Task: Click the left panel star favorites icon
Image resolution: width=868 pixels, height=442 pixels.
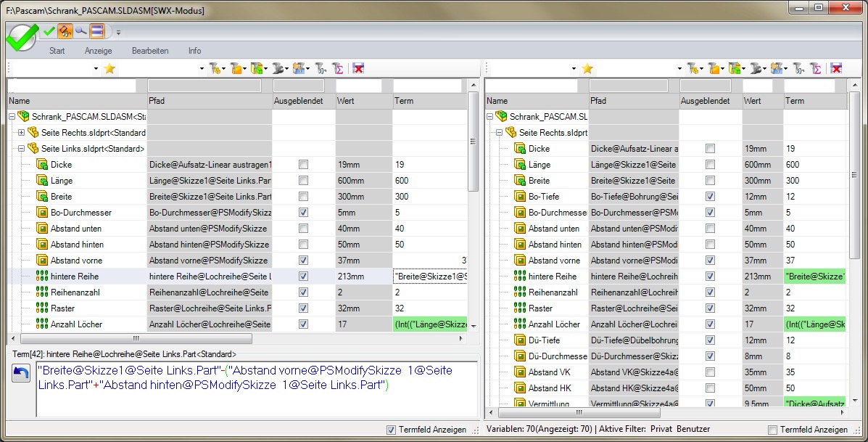Action: tap(109, 68)
